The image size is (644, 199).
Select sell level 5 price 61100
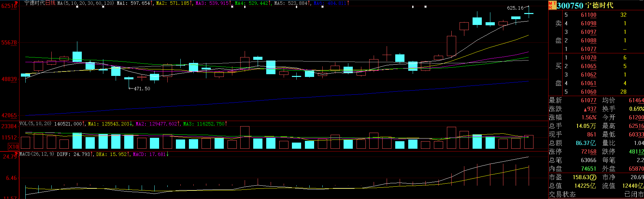pos(589,15)
